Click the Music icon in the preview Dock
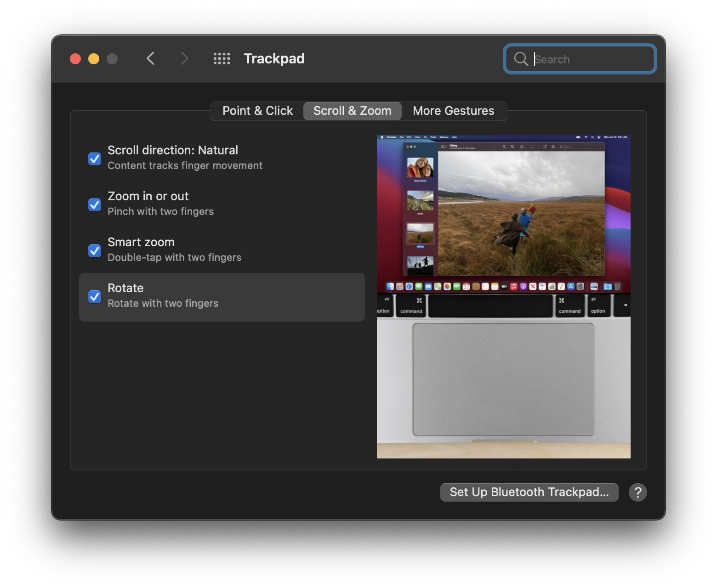 point(513,287)
